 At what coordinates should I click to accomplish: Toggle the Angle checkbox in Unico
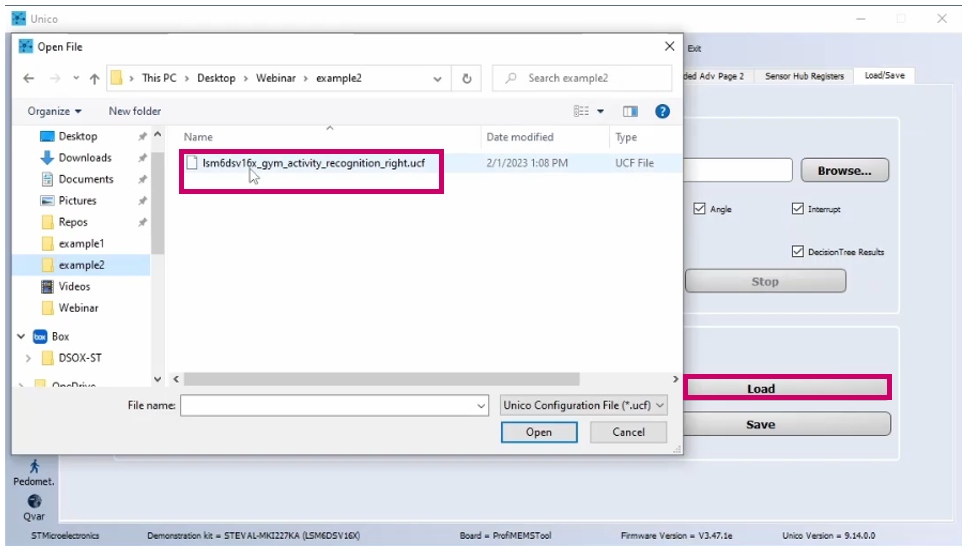click(x=699, y=209)
